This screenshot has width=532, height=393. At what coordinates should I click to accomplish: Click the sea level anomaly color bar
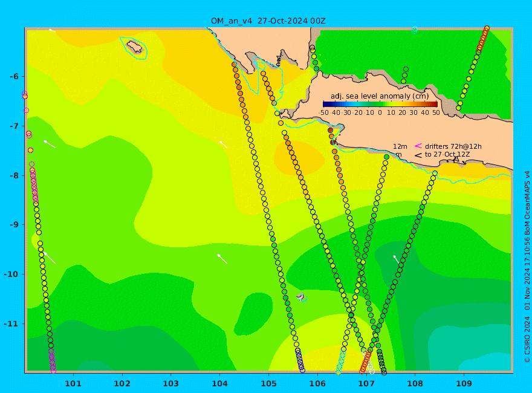(380, 104)
